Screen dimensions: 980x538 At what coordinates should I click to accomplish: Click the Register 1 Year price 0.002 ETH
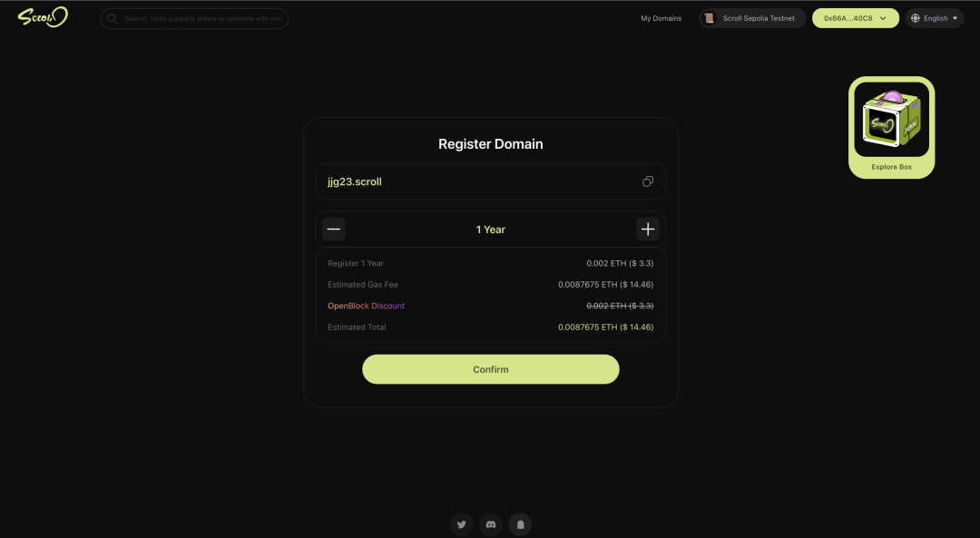620,263
